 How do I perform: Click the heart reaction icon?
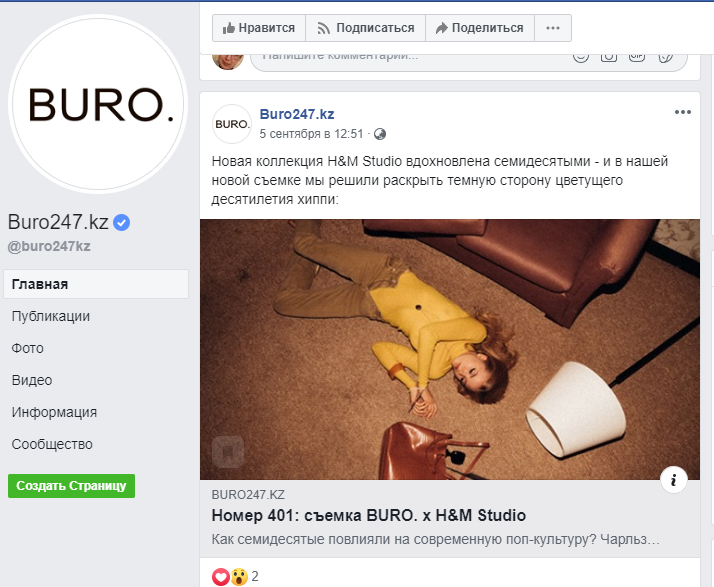221,577
